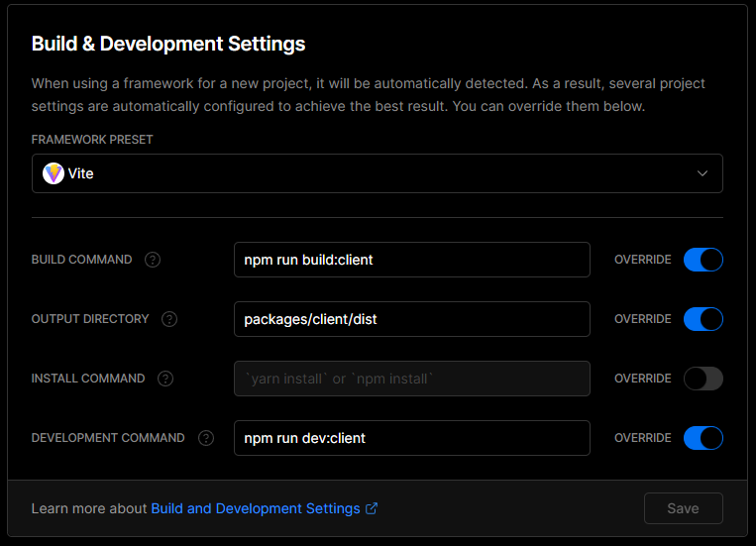Focus the Build Command input field
The width and height of the screenshot is (756, 546).
(412, 260)
